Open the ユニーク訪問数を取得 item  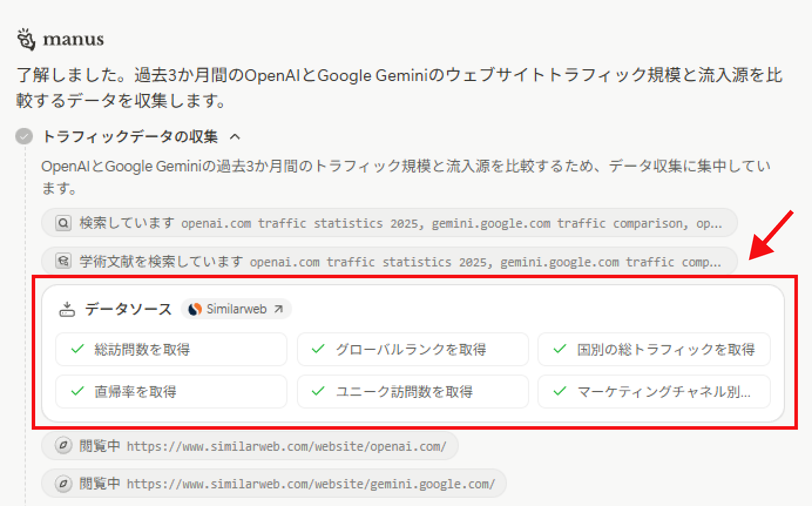(x=412, y=392)
